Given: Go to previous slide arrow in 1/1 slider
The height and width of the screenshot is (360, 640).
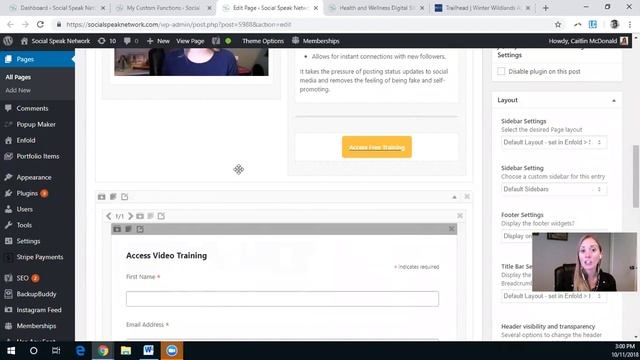Looking at the screenshot, I should click(x=109, y=216).
